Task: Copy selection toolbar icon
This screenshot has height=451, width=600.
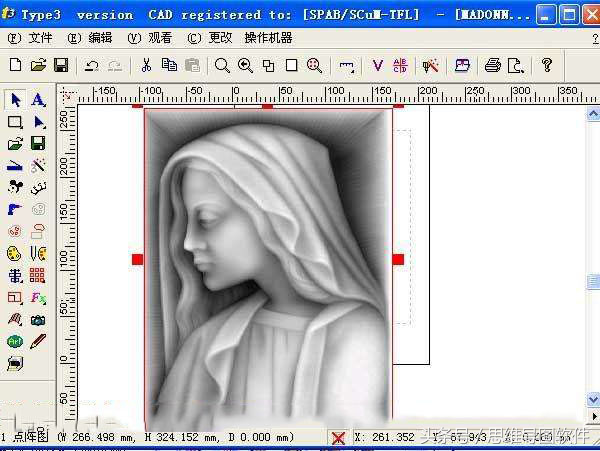Action: tap(169, 65)
